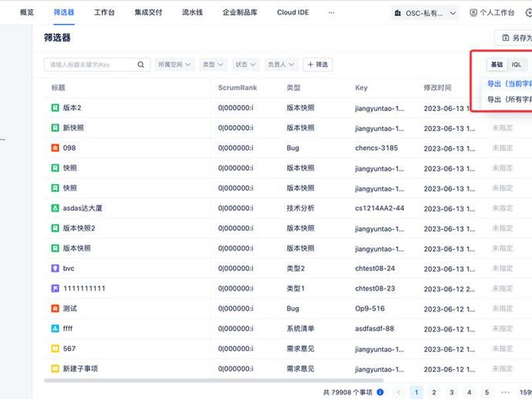532x399 pixels.
Task: Go to pagination page 2
Action: click(434, 392)
